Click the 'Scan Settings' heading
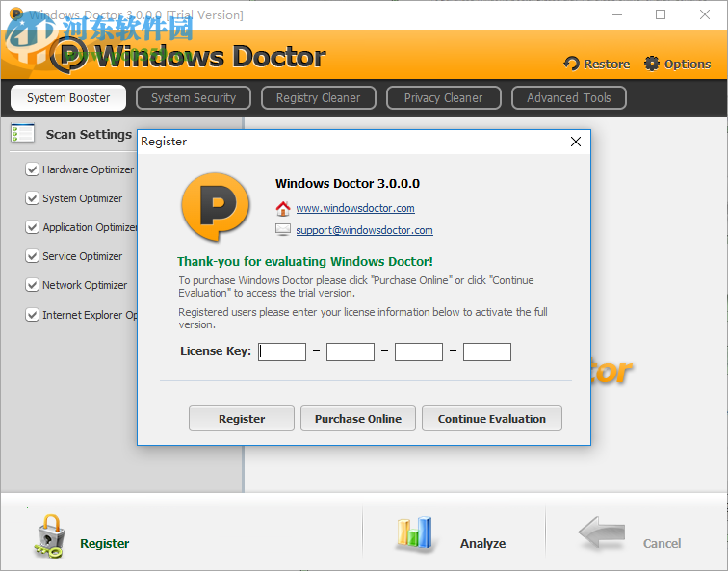This screenshot has height=571, width=728. click(x=89, y=135)
